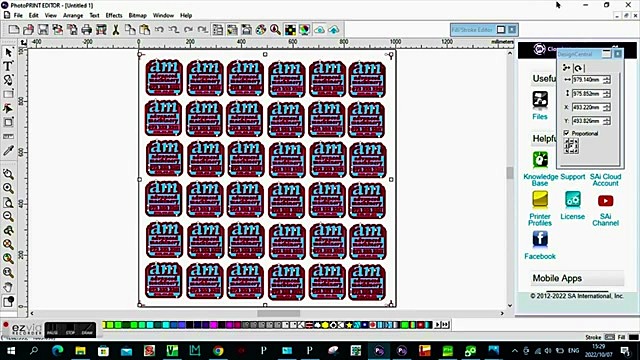Image resolution: width=640 pixels, height=360 pixels.
Task: Click the Save toolbar icon
Action: [43, 30]
